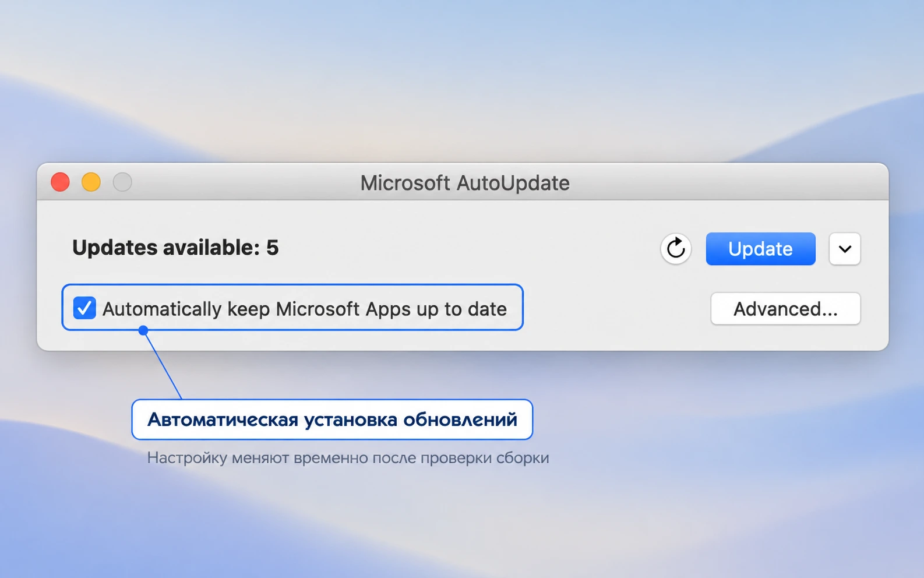The image size is (924, 578).
Task: Close the Microsoft AutoUpdate window
Action: click(60, 182)
